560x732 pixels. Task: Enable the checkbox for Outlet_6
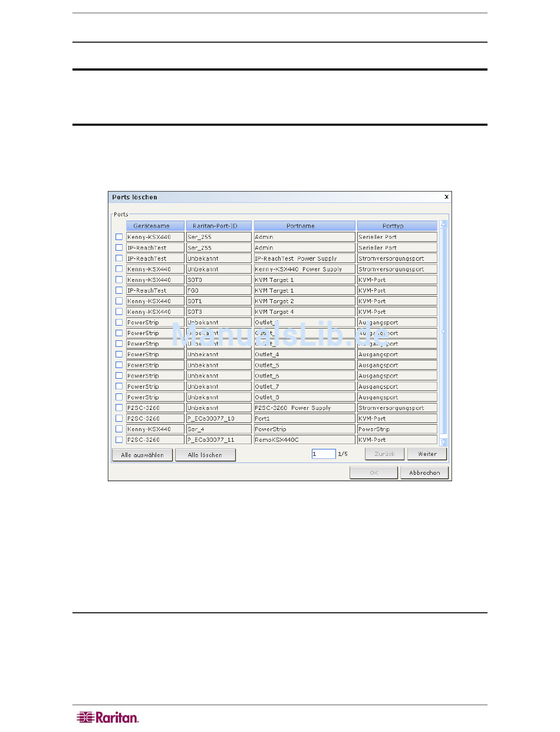(119, 376)
